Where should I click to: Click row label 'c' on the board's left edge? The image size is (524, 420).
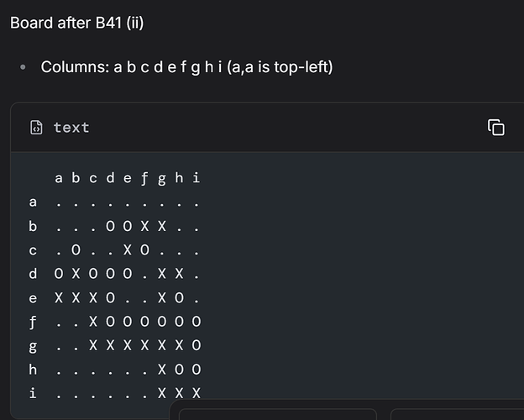pos(34,250)
